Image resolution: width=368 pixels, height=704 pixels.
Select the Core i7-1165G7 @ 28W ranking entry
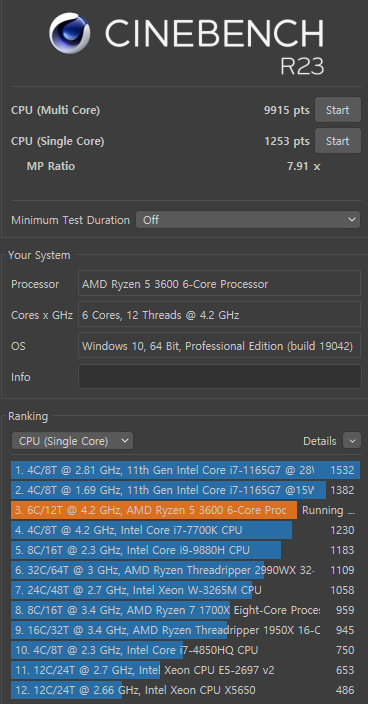tap(185, 471)
